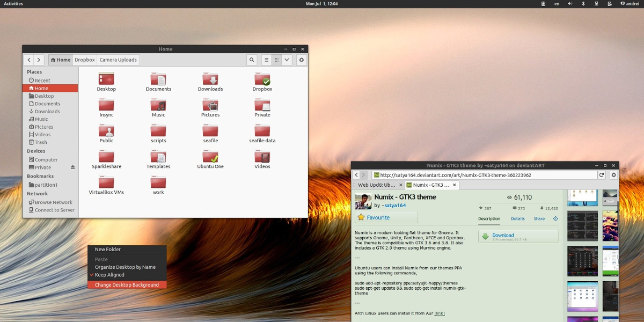The image size is (644, 322).
Task: Open the Bluetooth indicator in top bar
Action: 584,4
